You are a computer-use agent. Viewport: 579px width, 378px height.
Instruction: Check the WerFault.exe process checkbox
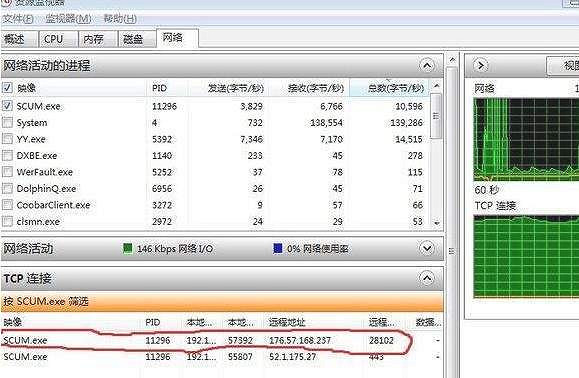coord(7,172)
